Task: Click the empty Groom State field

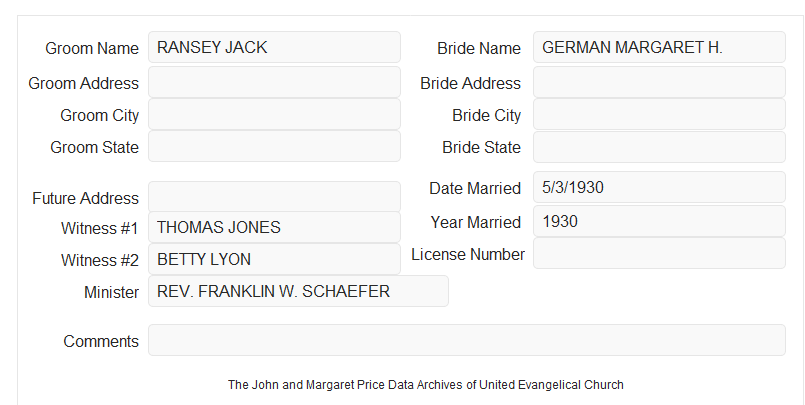Action: coord(274,146)
